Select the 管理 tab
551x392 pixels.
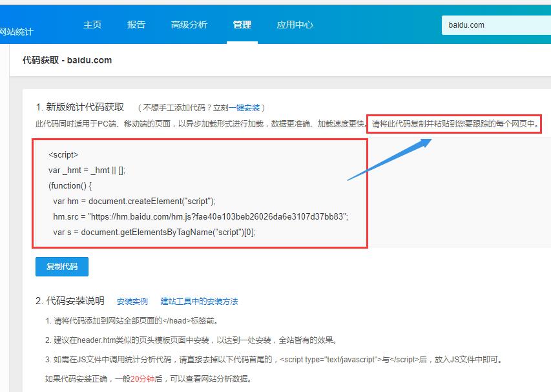[242, 25]
